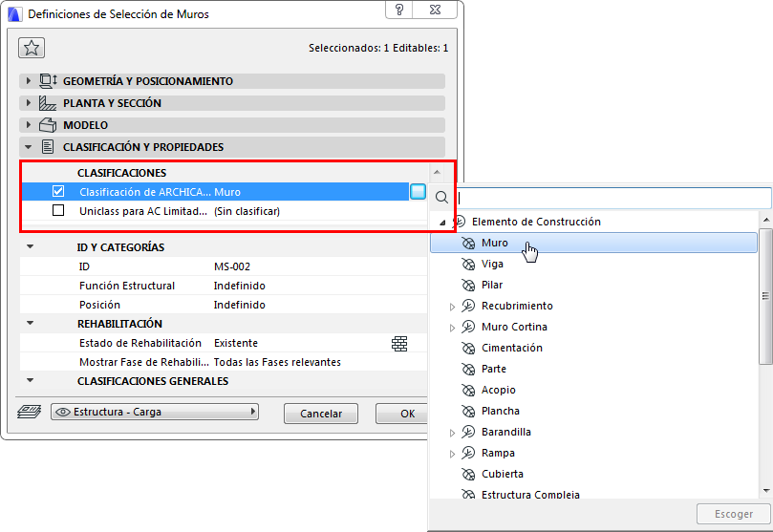The width and height of the screenshot is (773, 532).
Task: Click the icon next to Recubrimiento
Action: [468, 306]
